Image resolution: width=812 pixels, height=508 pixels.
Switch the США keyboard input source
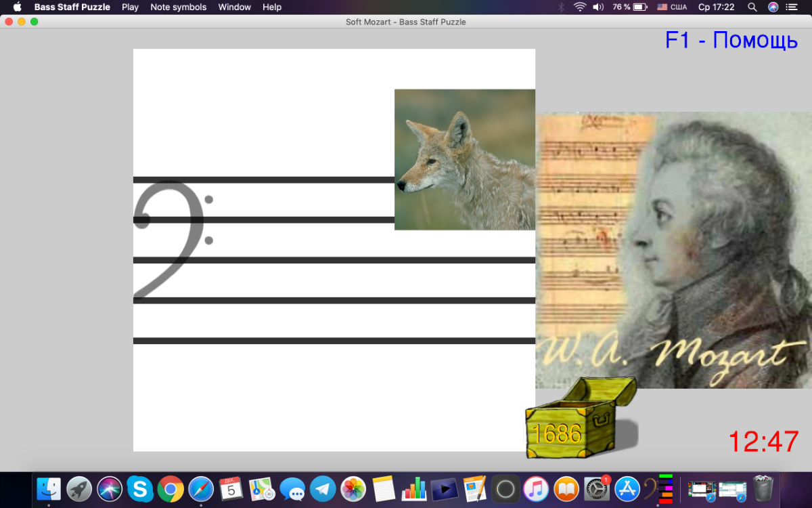click(x=672, y=7)
